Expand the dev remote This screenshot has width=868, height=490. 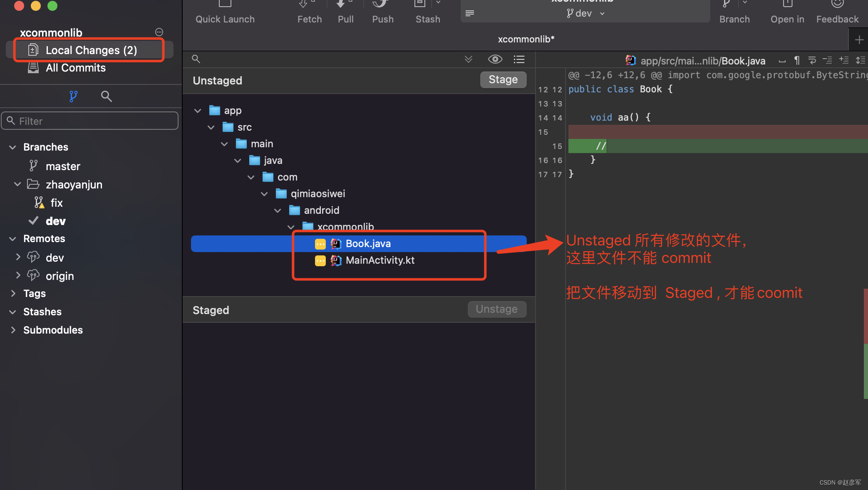coord(18,257)
